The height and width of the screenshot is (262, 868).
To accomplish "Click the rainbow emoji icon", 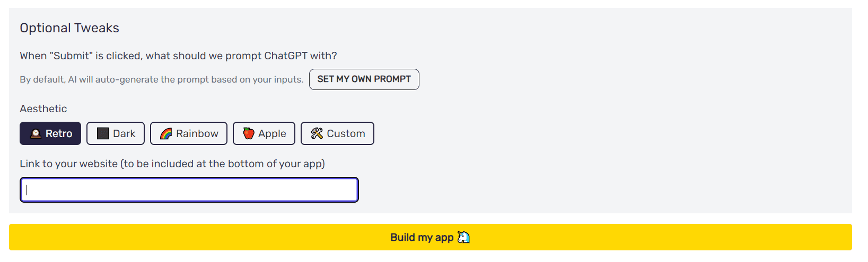I will (x=166, y=133).
